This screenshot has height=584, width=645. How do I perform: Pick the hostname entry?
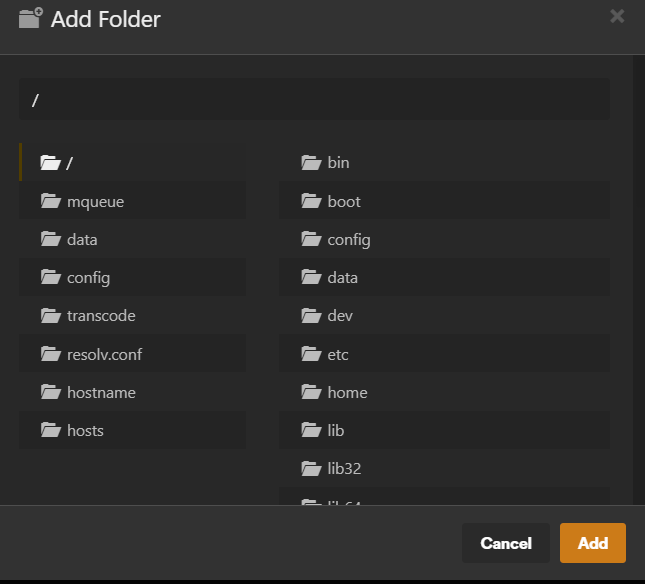[132, 392]
